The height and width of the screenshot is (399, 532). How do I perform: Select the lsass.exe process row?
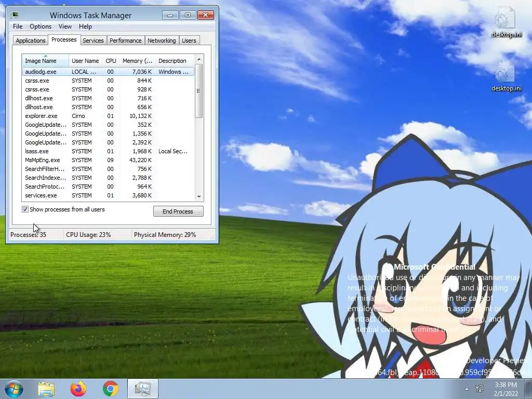tap(108, 151)
